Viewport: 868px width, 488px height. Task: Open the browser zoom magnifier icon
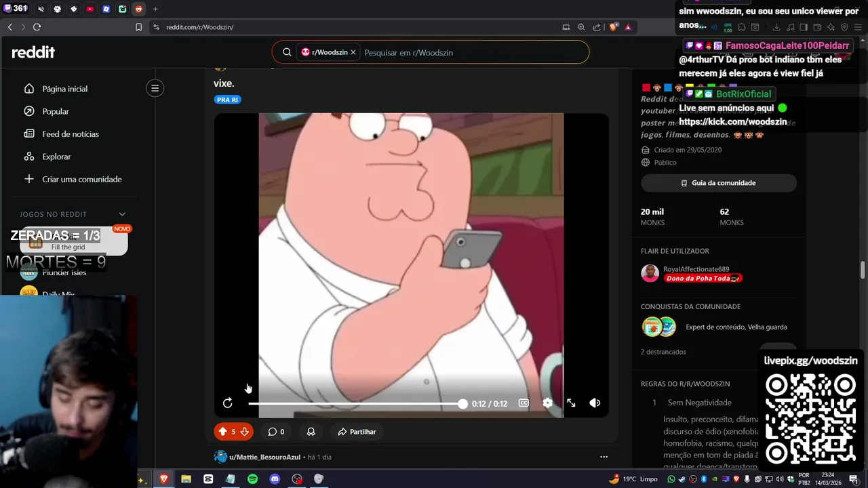pos(581,27)
